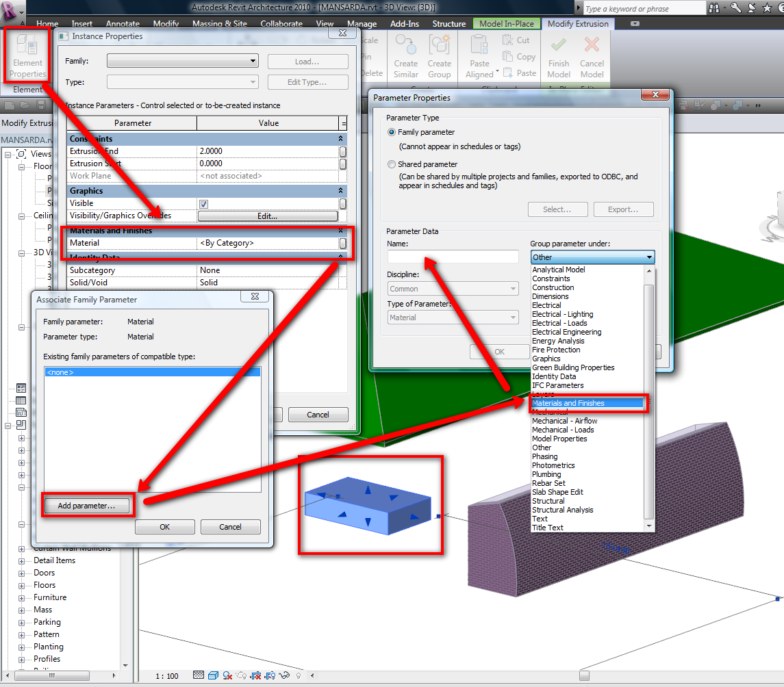Click the Load... button

(x=307, y=62)
